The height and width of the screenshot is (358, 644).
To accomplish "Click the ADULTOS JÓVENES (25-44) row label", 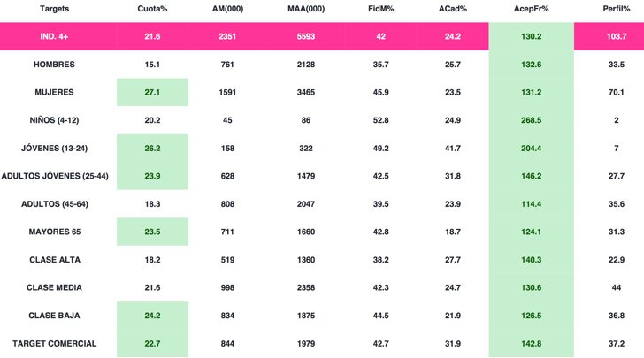I will click(x=55, y=176).
